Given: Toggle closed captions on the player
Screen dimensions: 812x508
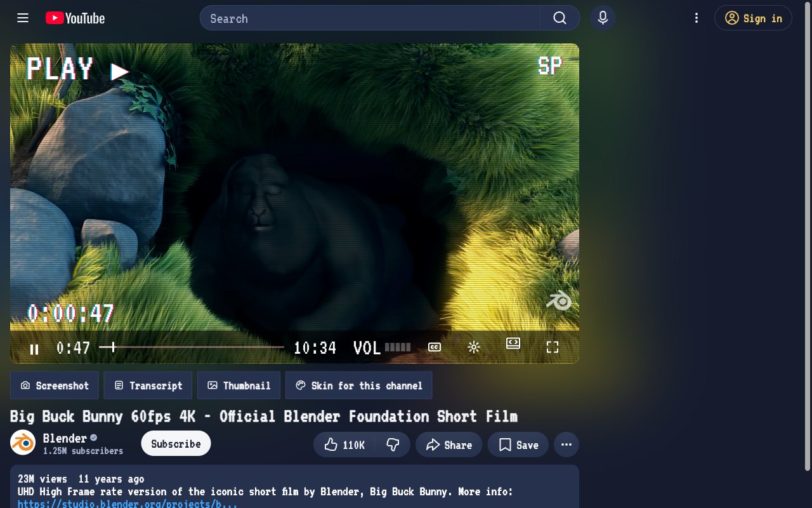Looking at the screenshot, I should pos(435,347).
